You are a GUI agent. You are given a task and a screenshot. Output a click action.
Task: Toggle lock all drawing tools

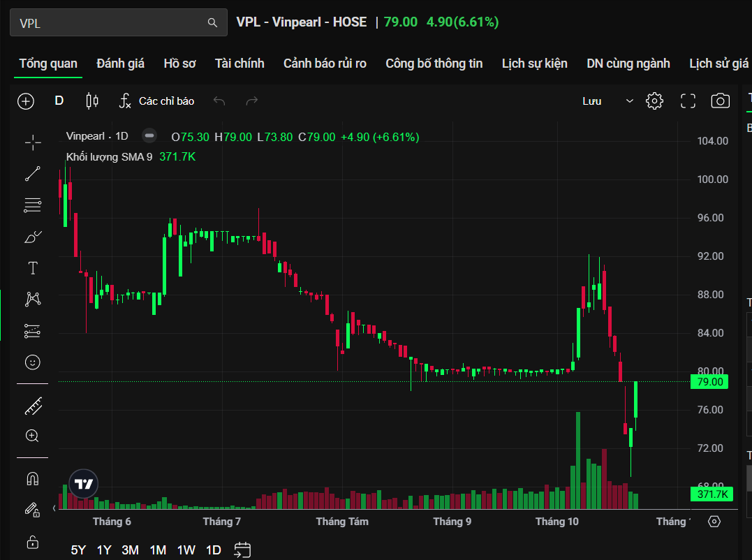pyautogui.click(x=33, y=541)
